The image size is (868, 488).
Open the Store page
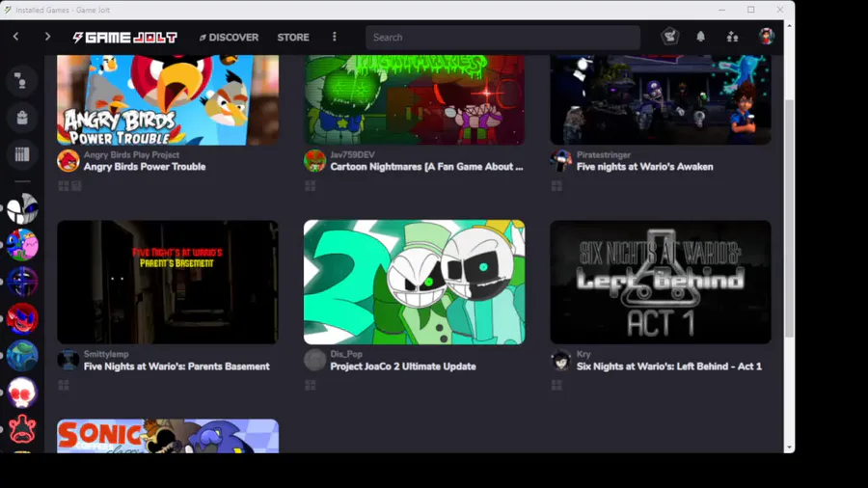[293, 37]
